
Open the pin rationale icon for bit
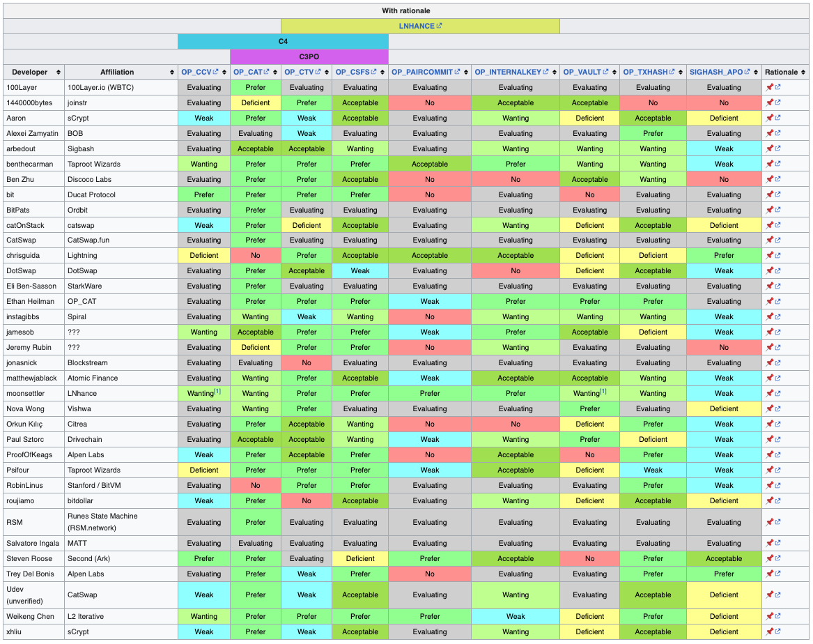pos(769,194)
